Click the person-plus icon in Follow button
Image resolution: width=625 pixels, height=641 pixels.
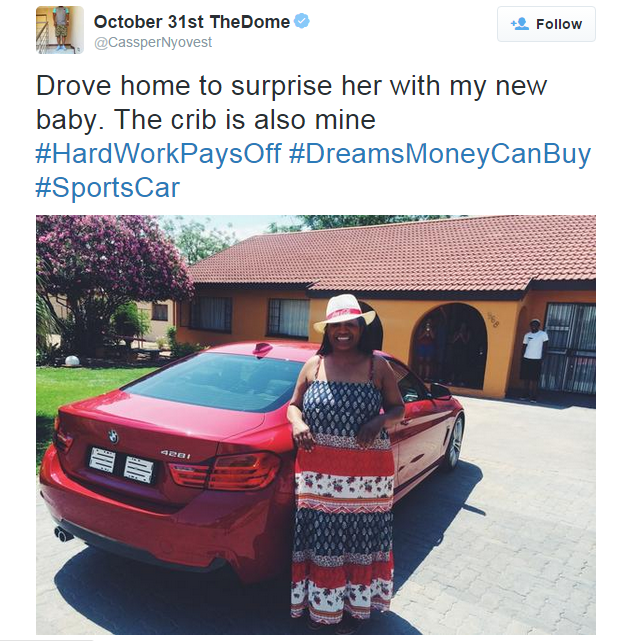coord(519,24)
